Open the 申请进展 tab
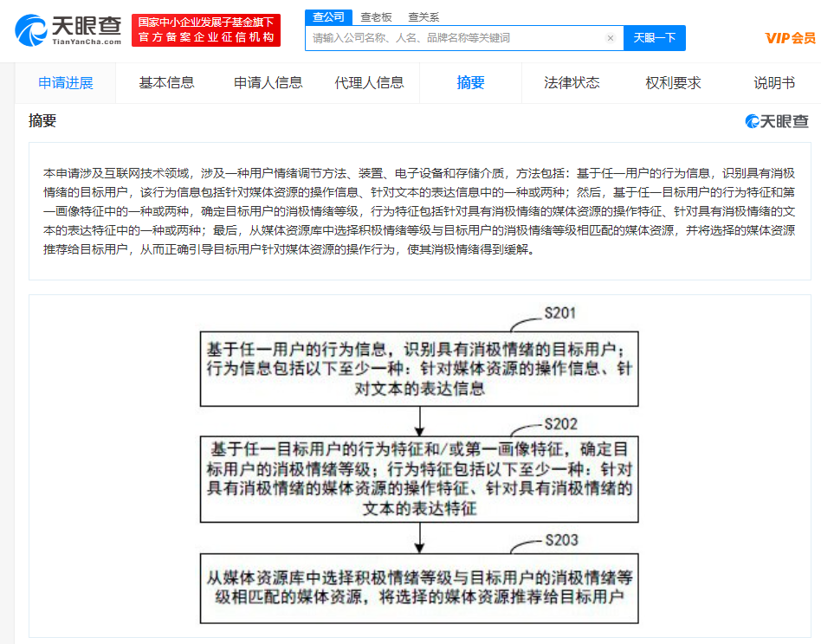Image resolution: width=821 pixels, height=644 pixels. [66, 83]
